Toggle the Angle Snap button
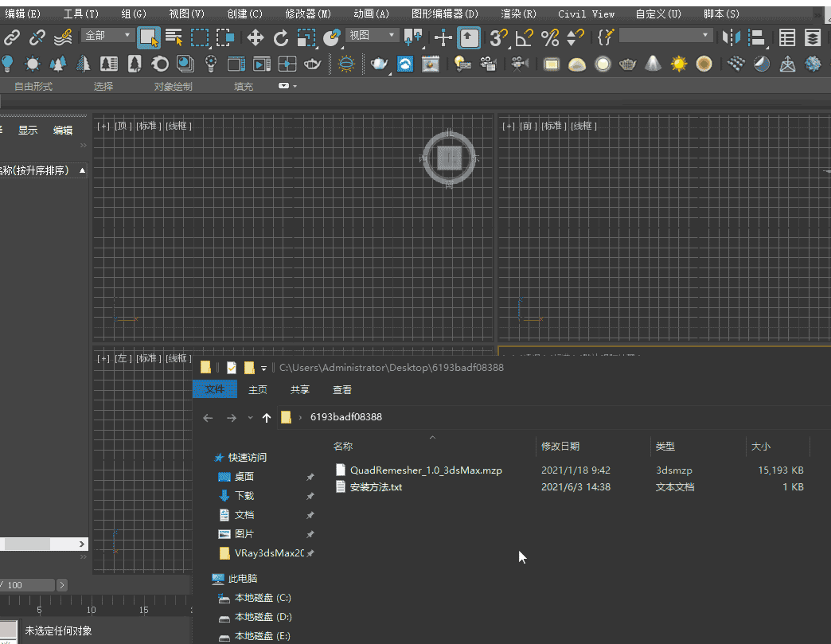 pos(523,37)
